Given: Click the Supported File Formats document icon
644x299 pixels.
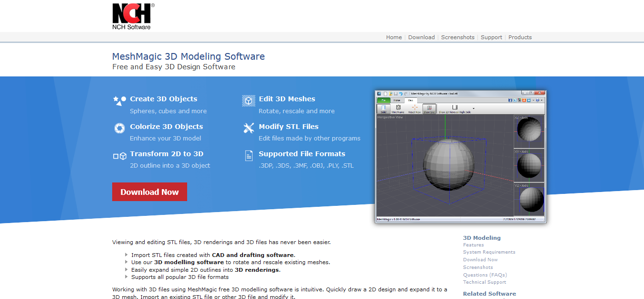Looking at the screenshot, I should [x=248, y=155].
